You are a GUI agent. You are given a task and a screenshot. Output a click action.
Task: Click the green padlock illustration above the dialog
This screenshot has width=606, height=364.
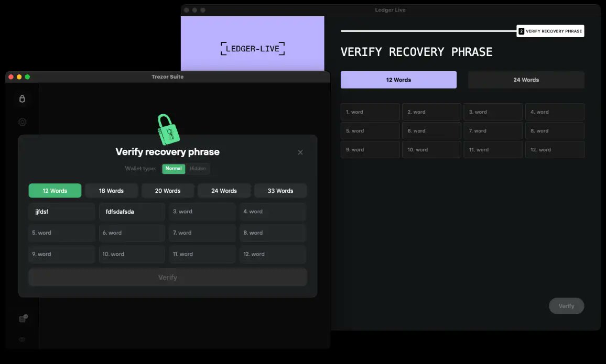pos(167,127)
